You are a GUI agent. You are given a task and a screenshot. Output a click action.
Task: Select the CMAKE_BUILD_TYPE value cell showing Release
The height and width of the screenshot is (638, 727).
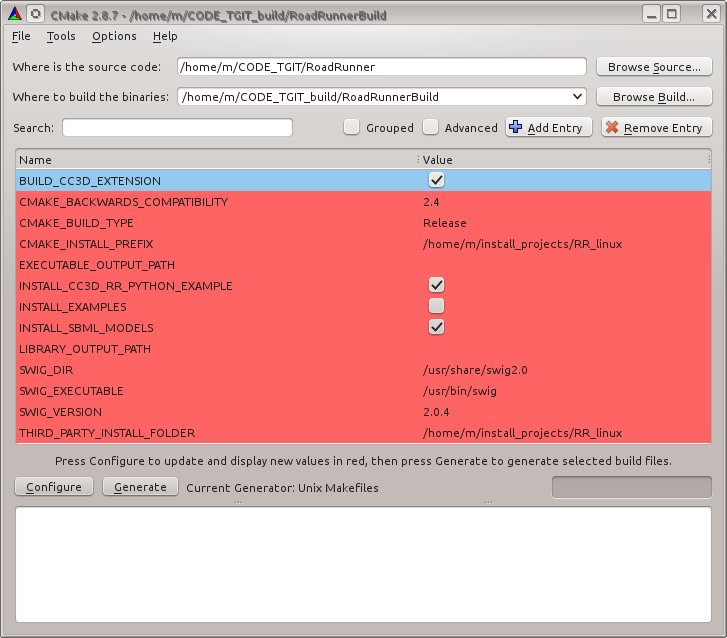click(445, 223)
